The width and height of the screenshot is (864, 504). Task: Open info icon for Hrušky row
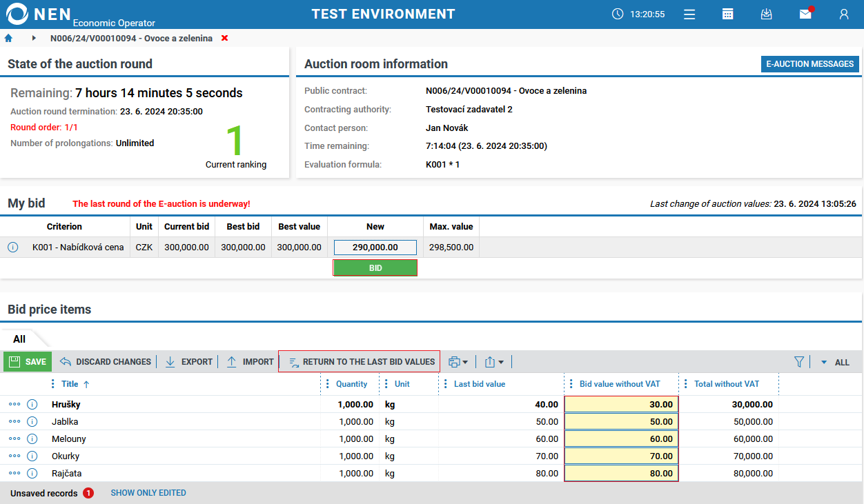32,405
